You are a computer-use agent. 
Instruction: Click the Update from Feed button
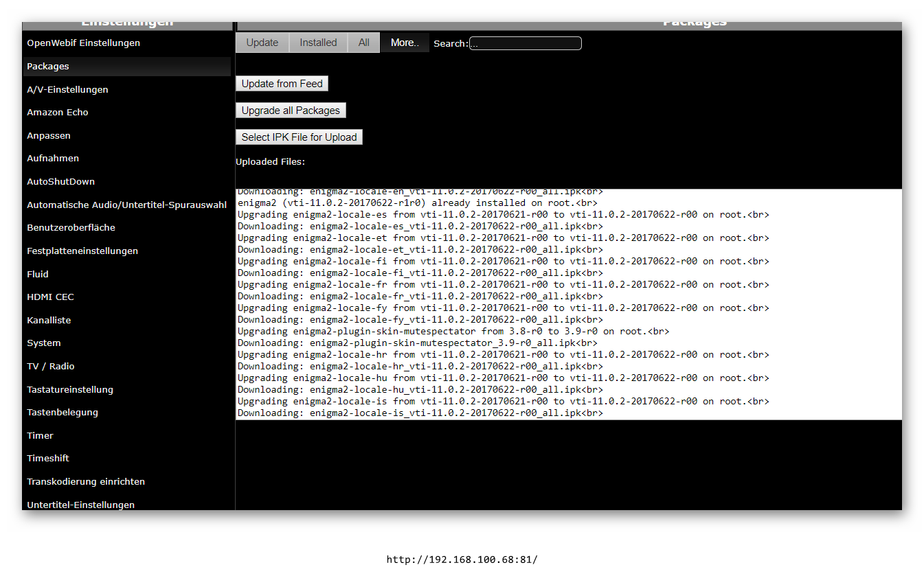pos(282,83)
